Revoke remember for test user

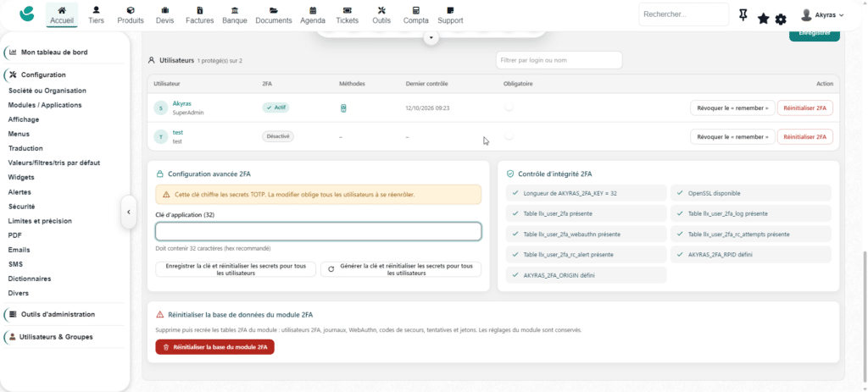732,136
